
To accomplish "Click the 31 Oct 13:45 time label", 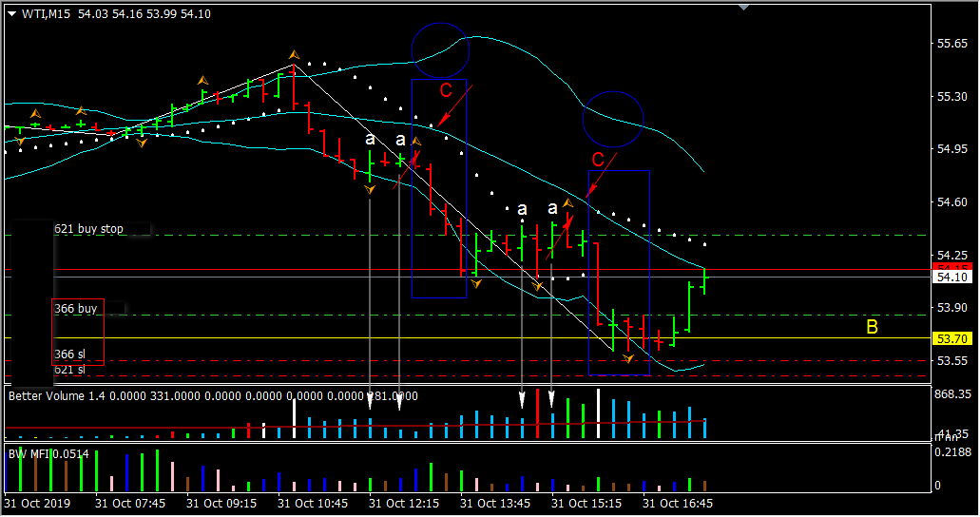I will pyautogui.click(x=495, y=504).
